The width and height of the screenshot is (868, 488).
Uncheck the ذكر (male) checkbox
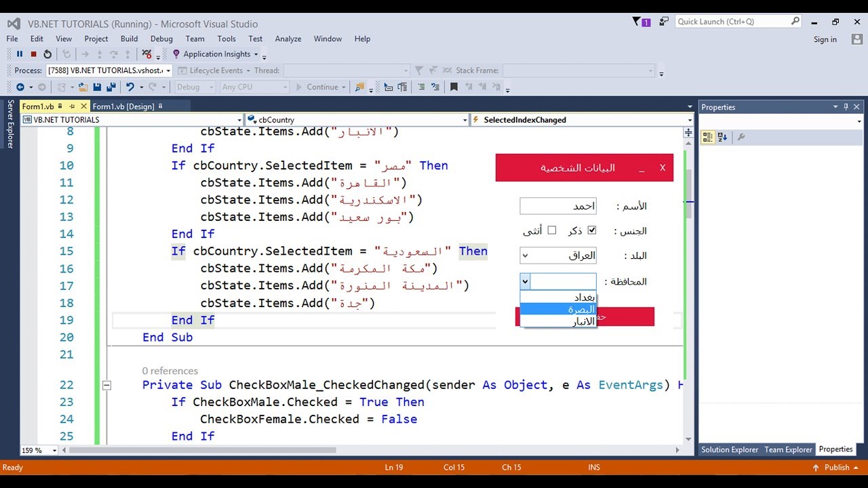click(x=591, y=230)
